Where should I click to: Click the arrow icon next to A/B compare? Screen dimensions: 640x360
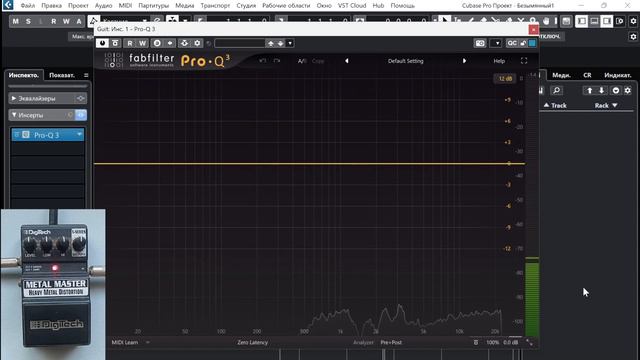pyautogui.click(x=170, y=43)
